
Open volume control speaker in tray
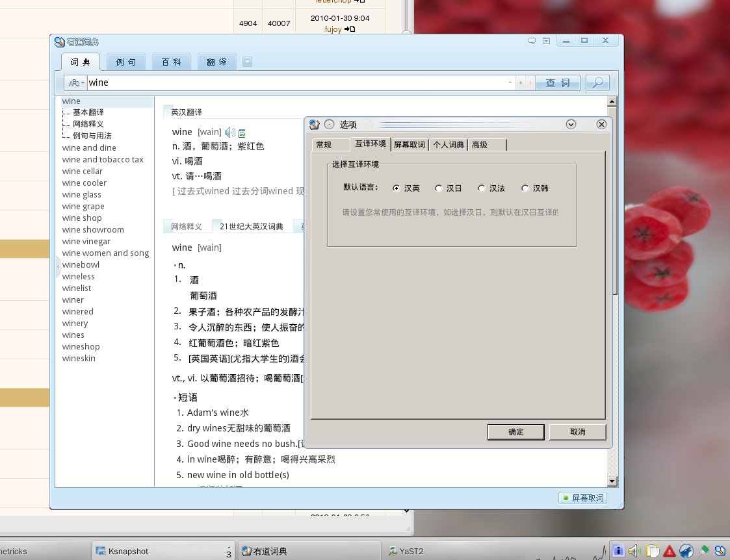(634, 551)
